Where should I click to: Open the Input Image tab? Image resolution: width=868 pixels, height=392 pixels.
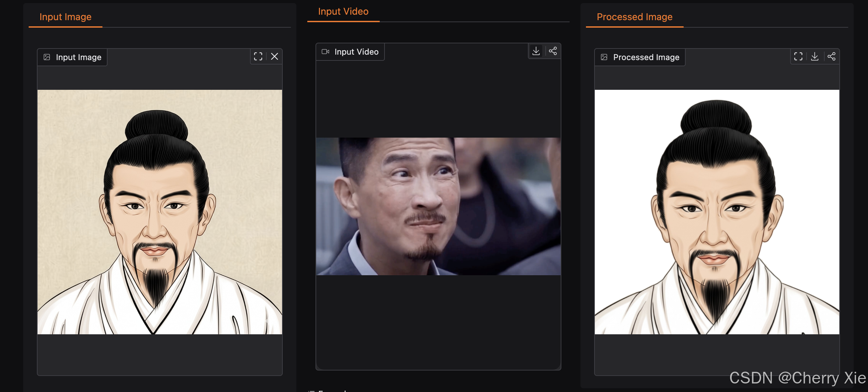click(x=66, y=17)
